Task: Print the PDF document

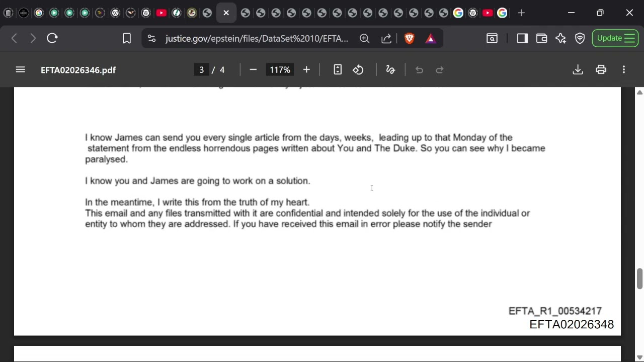Action: coord(601,70)
